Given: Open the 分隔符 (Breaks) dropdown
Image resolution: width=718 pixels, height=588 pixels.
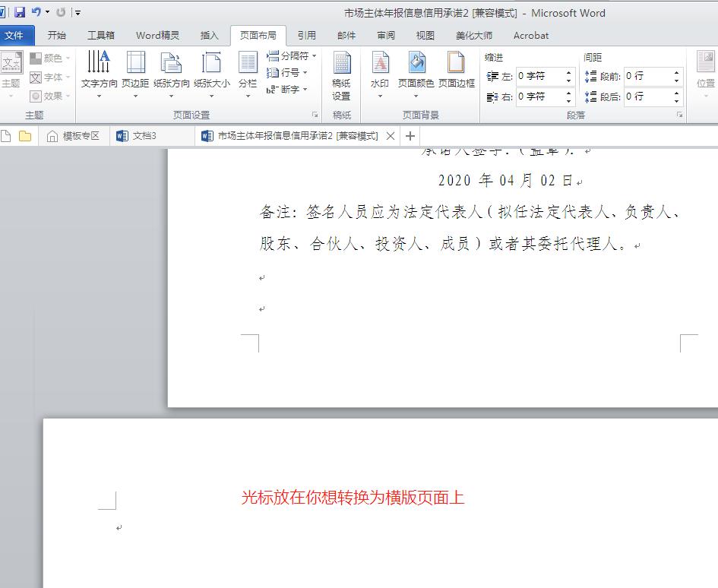Looking at the screenshot, I should pos(289,55).
